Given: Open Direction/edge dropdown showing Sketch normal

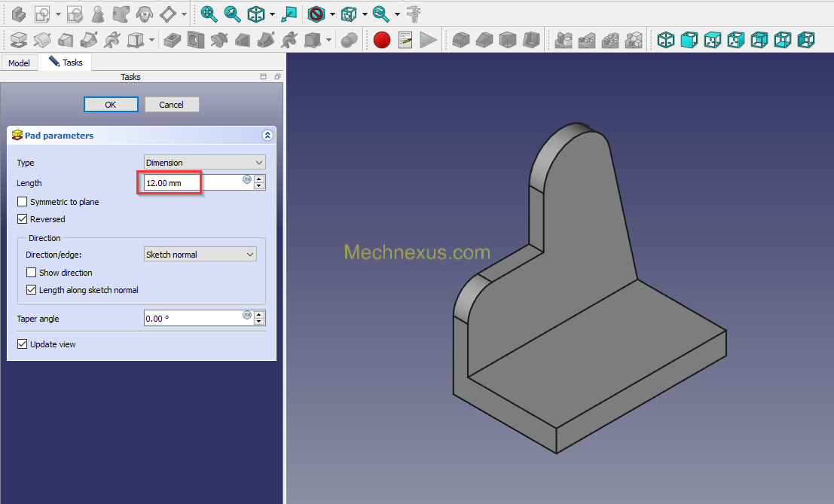Looking at the screenshot, I should [x=200, y=255].
